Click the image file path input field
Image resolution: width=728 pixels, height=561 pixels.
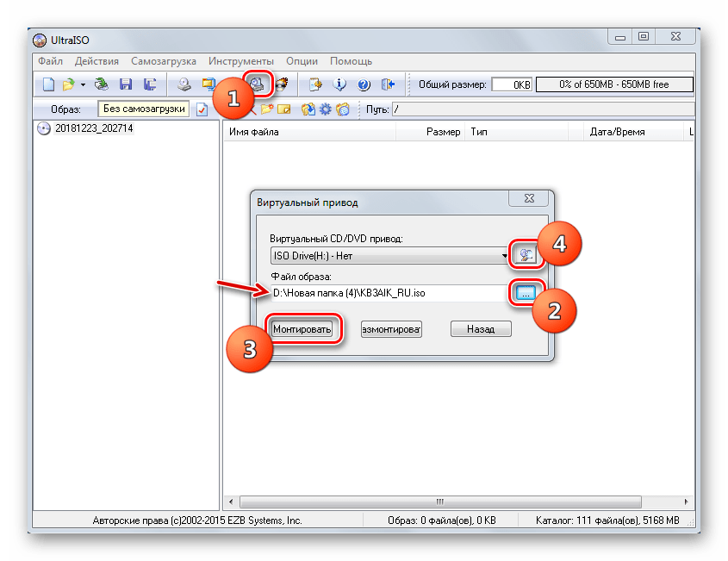388,293
